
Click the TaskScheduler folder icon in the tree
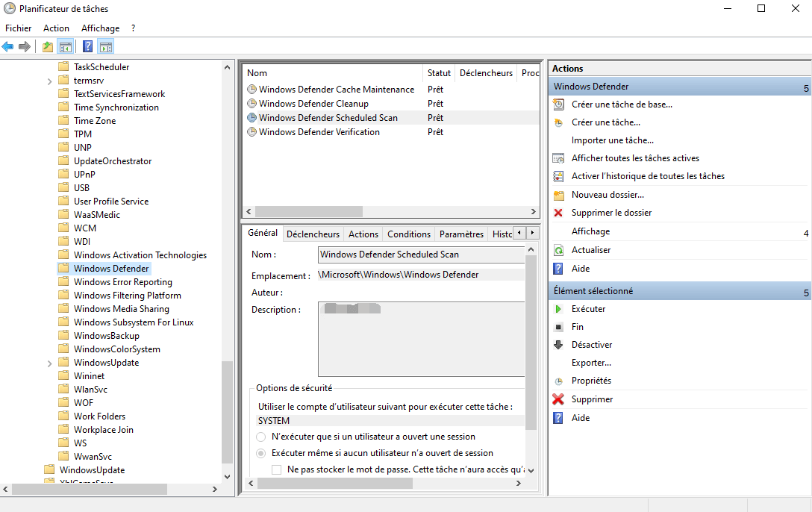[x=63, y=66]
